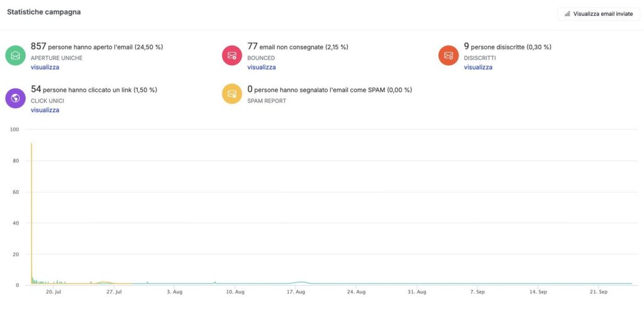Click the orange unsubscribed envelope icon
The image size is (644, 309).
click(x=448, y=55)
